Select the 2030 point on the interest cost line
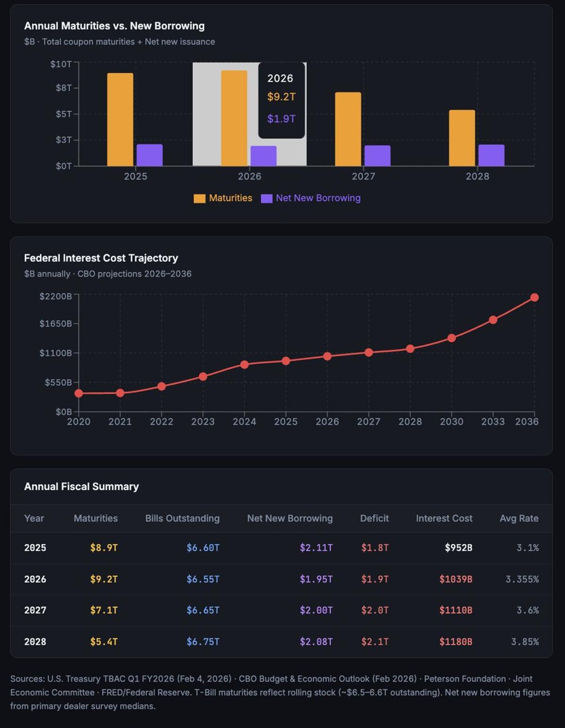Screen dimensions: 565x728 pos(452,338)
